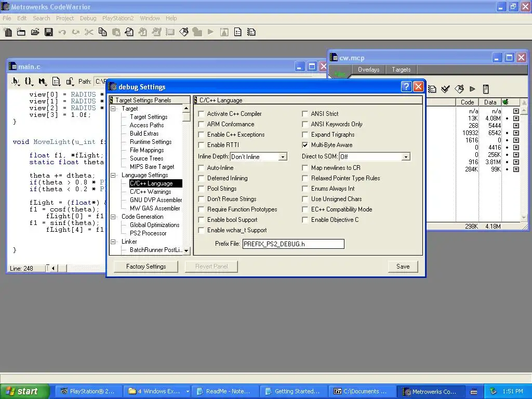532x399 pixels.
Task: Click the lock icon in main.c toolbar
Action: pos(70,82)
